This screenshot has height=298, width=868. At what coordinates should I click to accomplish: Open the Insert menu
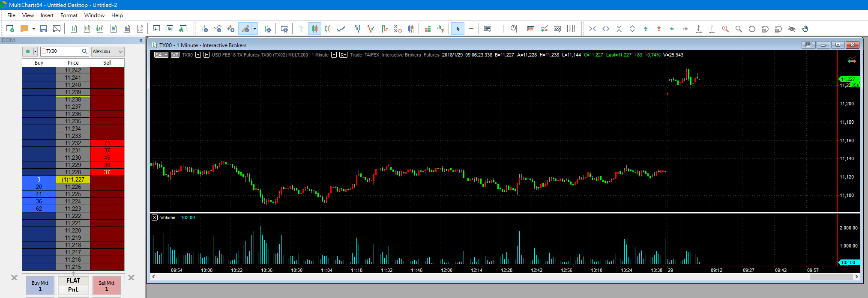pos(47,15)
